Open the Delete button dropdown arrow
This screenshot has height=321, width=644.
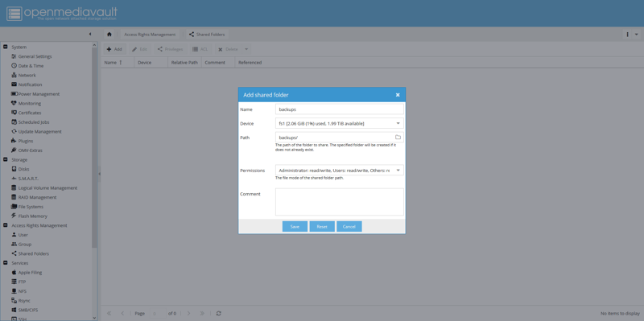(246, 49)
